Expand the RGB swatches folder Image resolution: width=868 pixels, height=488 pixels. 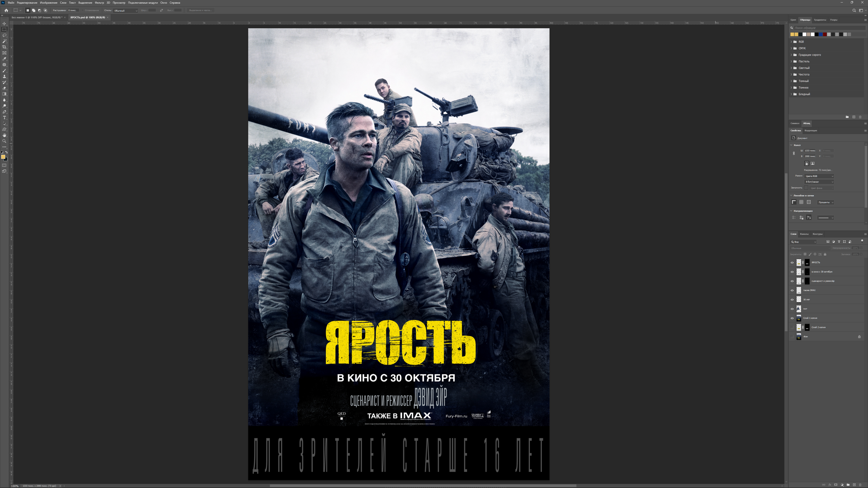pyautogui.click(x=792, y=42)
